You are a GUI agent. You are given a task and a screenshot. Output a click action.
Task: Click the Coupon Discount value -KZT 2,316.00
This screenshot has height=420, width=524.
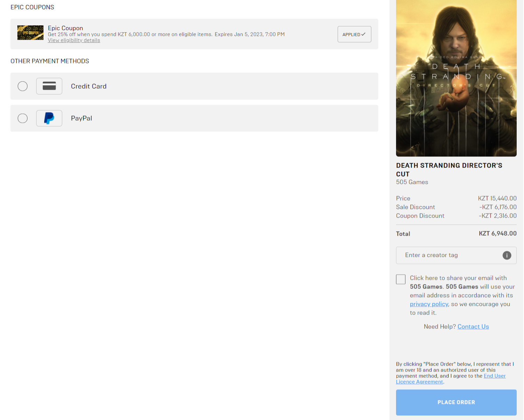click(498, 216)
